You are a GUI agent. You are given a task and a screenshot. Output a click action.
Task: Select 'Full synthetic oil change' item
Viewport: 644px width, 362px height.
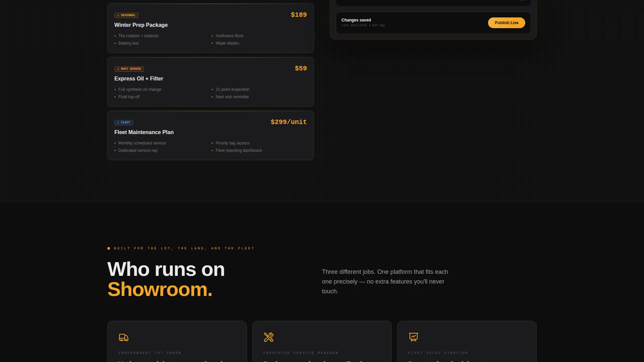[140, 89]
